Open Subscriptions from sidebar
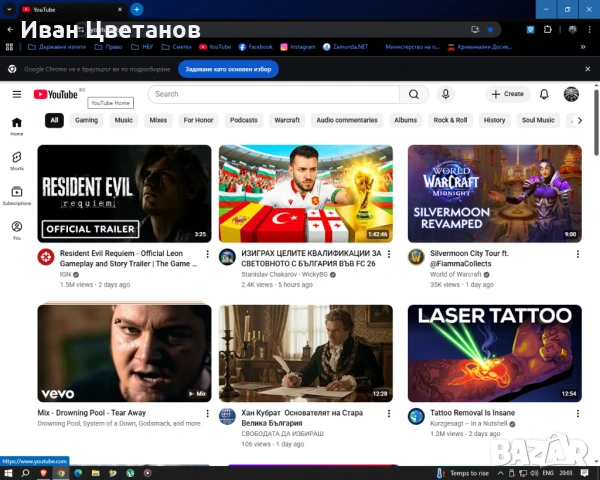The height and width of the screenshot is (480, 600). coord(17,196)
